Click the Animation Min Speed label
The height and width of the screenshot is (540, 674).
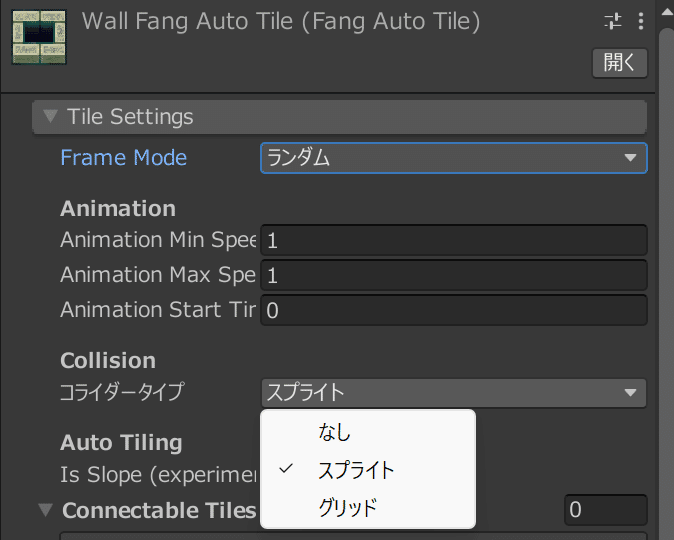tap(158, 240)
